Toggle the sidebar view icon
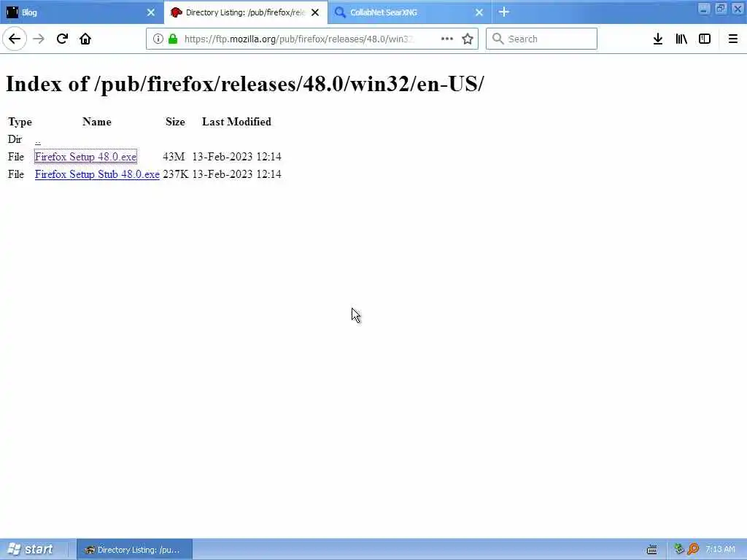Screen dimensions: 747x560 click(705, 39)
